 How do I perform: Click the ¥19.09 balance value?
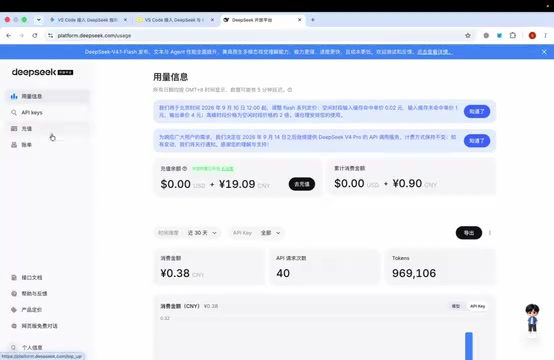[237, 184]
